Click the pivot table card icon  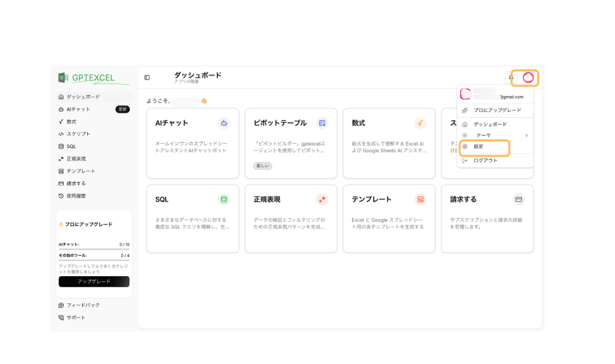[x=322, y=123]
